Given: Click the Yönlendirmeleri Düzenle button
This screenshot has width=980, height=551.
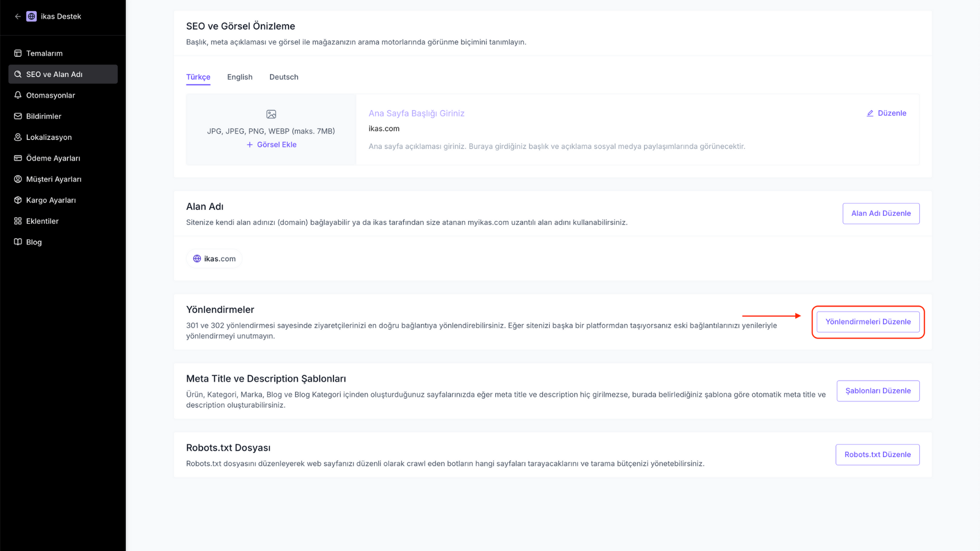Looking at the screenshot, I should tap(868, 321).
